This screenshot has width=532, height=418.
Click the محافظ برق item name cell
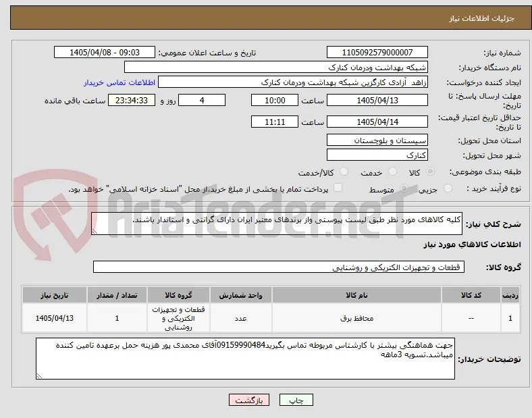(x=356, y=318)
